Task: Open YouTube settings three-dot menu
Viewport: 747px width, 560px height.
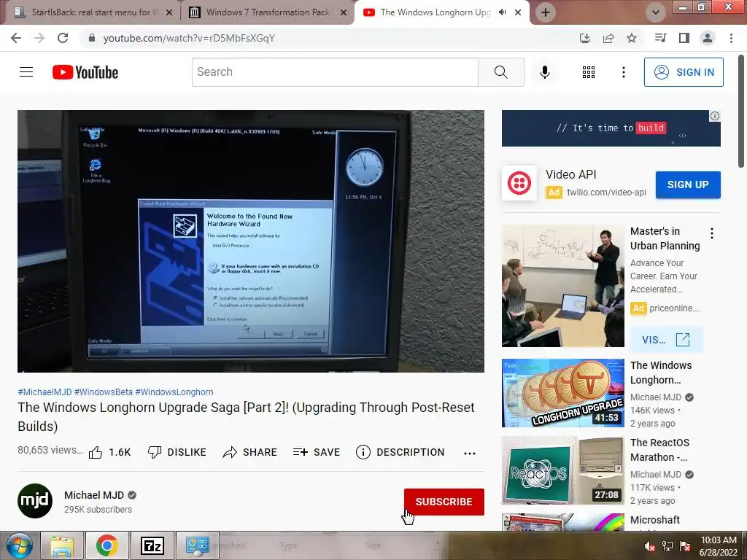Action: [623, 72]
